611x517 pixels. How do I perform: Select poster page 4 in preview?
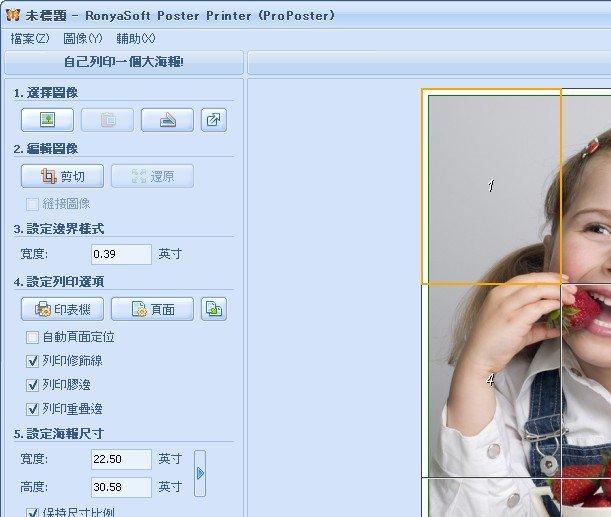point(491,380)
